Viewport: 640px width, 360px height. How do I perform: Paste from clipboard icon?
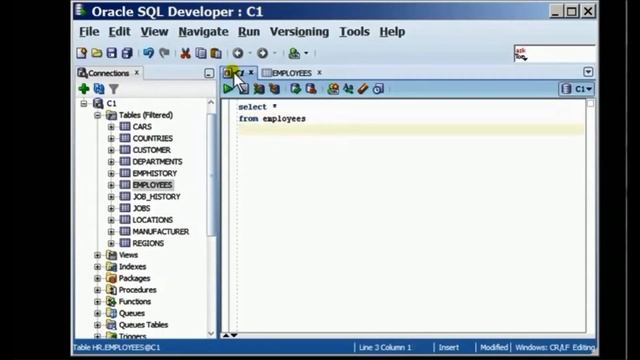tap(216, 53)
